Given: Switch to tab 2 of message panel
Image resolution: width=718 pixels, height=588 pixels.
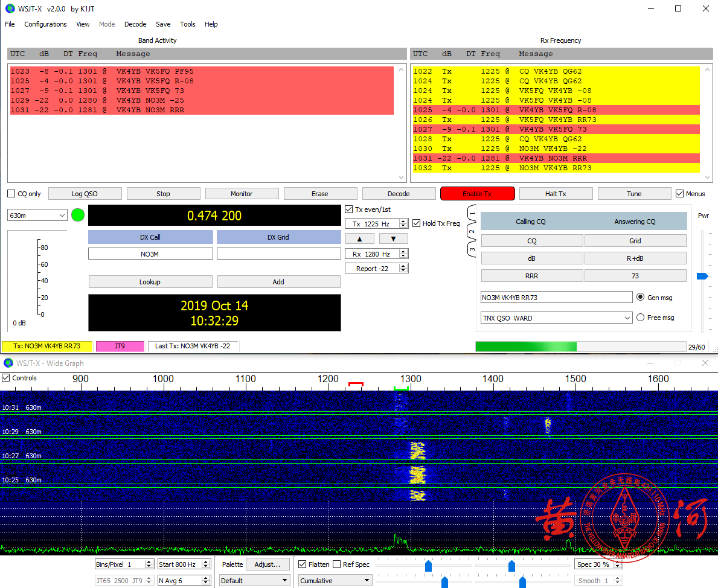Looking at the screenshot, I should point(472,232).
